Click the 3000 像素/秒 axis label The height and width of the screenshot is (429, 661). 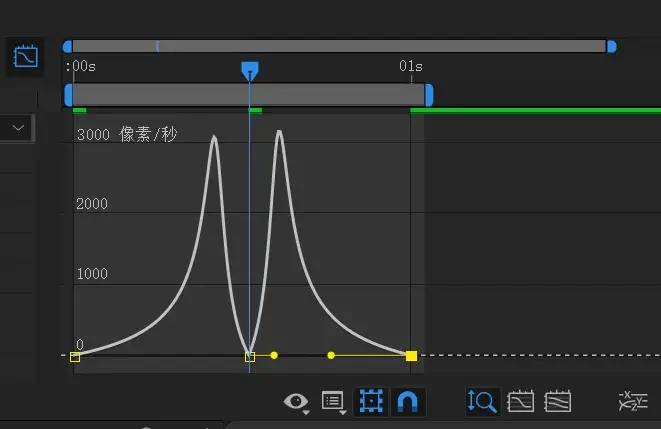click(x=127, y=134)
